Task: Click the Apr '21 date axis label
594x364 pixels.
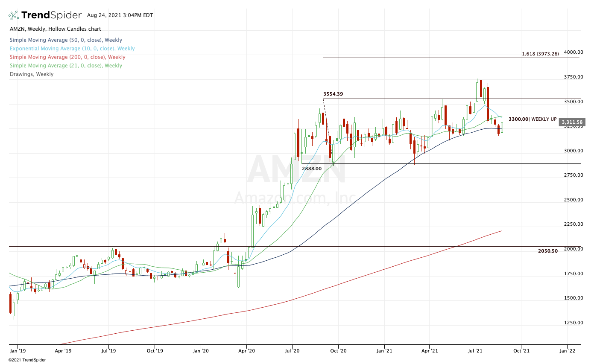Action: tap(429, 351)
